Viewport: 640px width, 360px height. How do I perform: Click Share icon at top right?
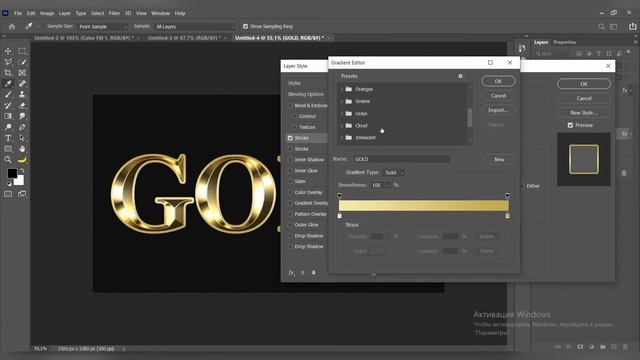pyautogui.click(x=632, y=27)
